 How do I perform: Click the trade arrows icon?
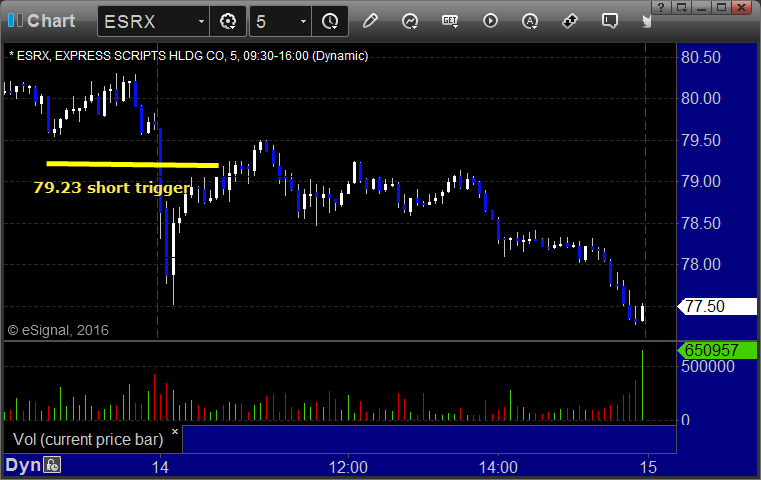(570, 21)
